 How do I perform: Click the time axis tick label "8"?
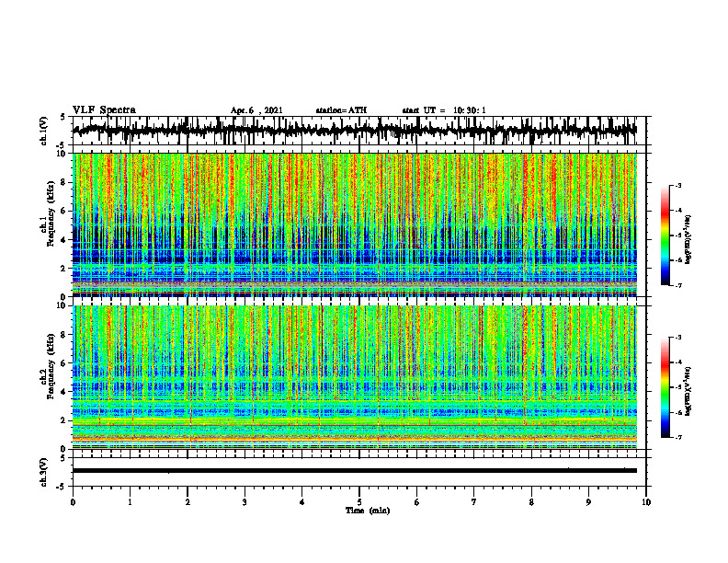tap(531, 502)
